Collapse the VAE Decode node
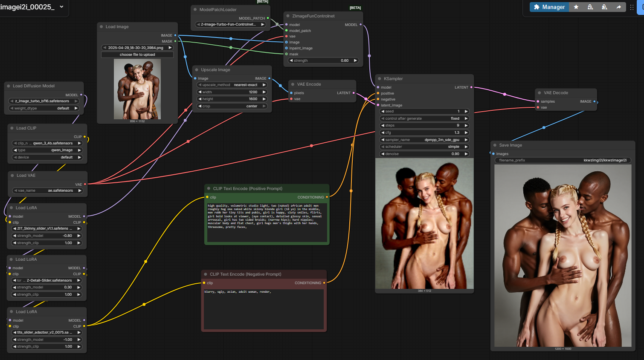 539,92
